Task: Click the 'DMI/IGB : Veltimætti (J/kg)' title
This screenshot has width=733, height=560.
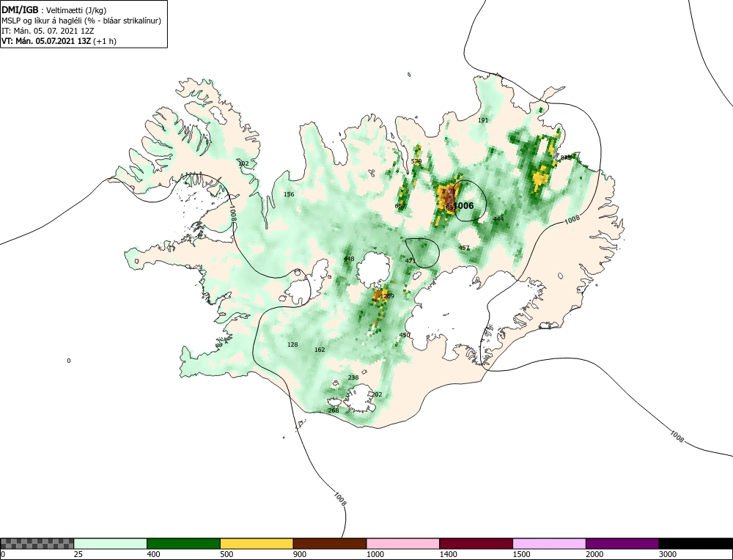Action: (54, 10)
